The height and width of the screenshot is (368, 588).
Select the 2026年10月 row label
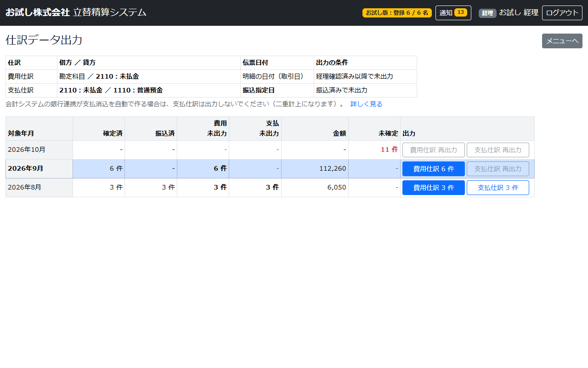click(39, 150)
